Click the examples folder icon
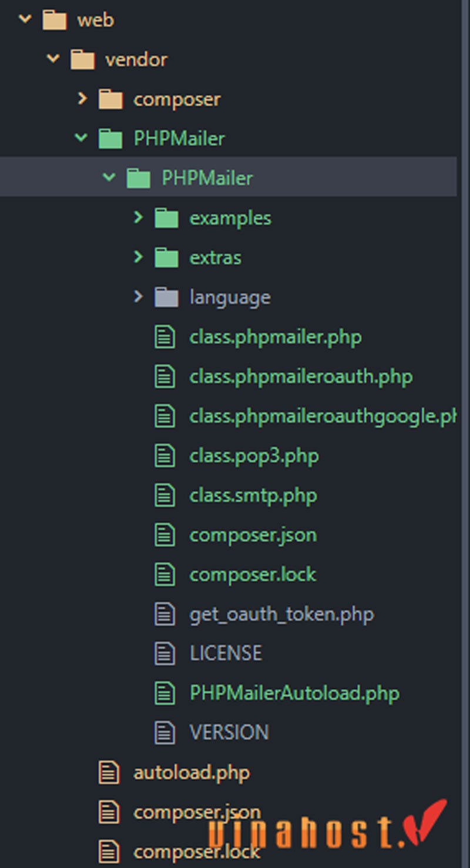Viewport: 470px width, 868px height. 167,218
